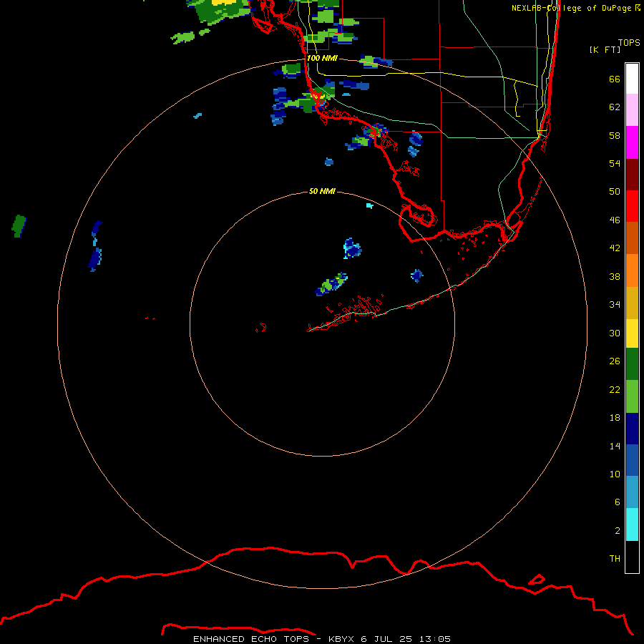Click the '30' legend value

click(615, 333)
